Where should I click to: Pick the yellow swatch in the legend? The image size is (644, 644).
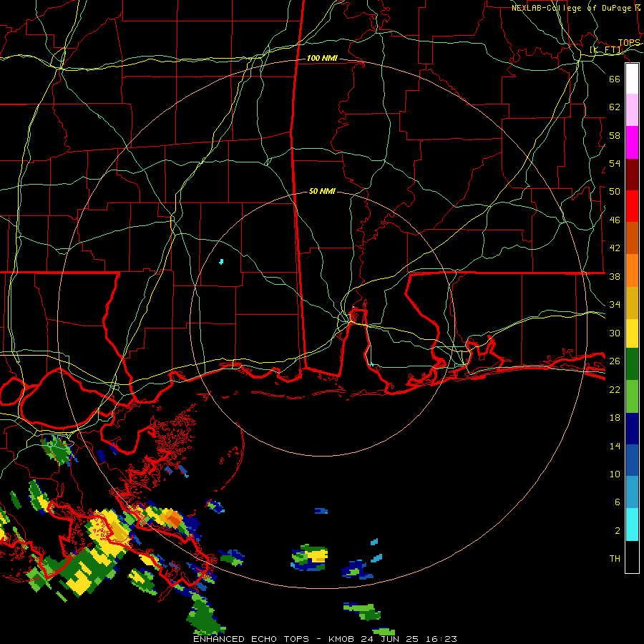[632, 333]
